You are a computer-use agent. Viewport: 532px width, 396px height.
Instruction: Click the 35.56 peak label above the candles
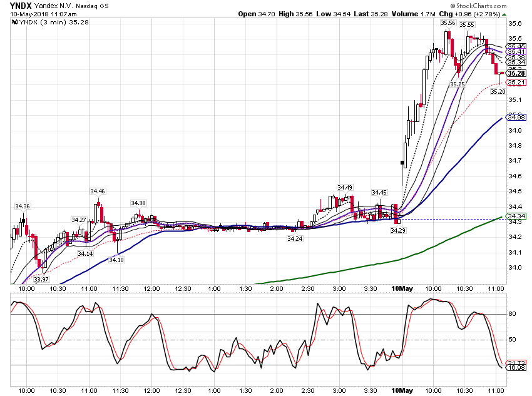click(x=448, y=23)
